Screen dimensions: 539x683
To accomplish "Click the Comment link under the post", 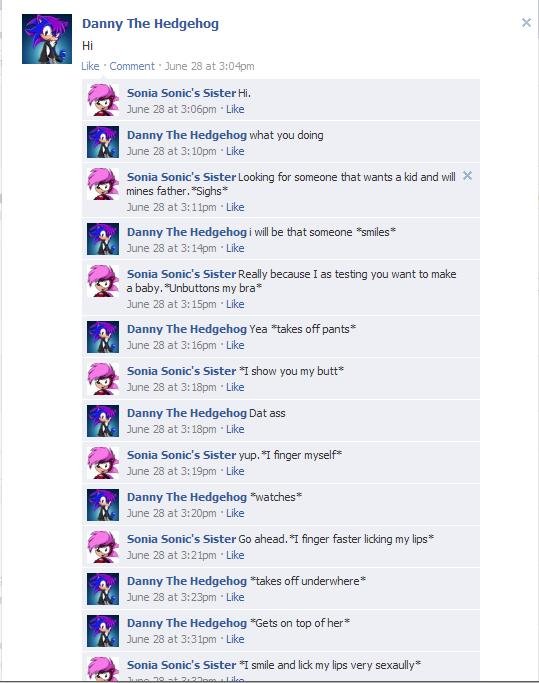I will click(x=132, y=66).
